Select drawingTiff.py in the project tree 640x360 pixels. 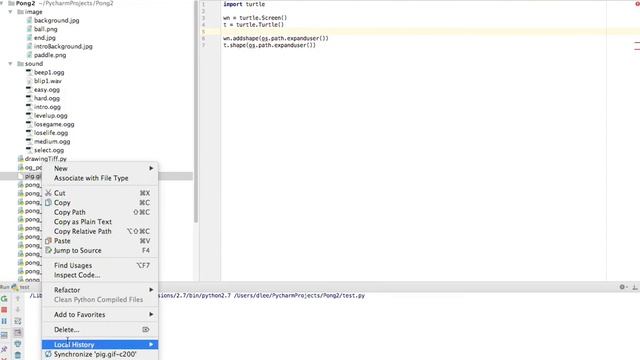46,159
